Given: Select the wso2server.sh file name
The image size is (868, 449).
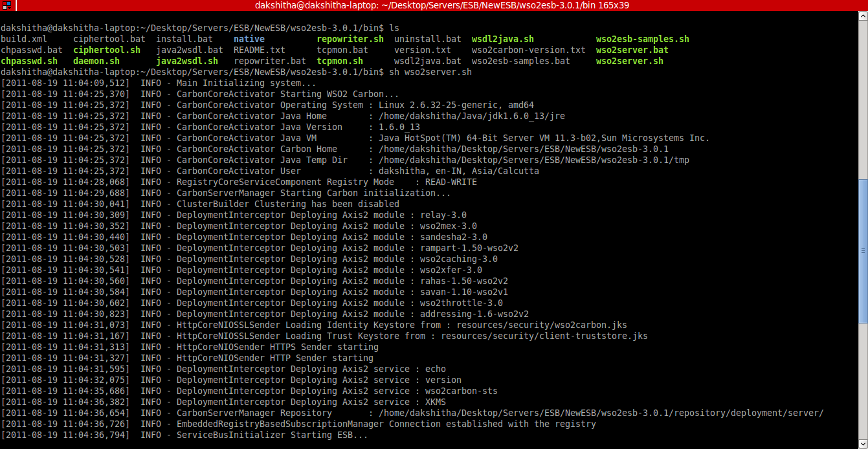Looking at the screenshot, I should click(x=629, y=61).
